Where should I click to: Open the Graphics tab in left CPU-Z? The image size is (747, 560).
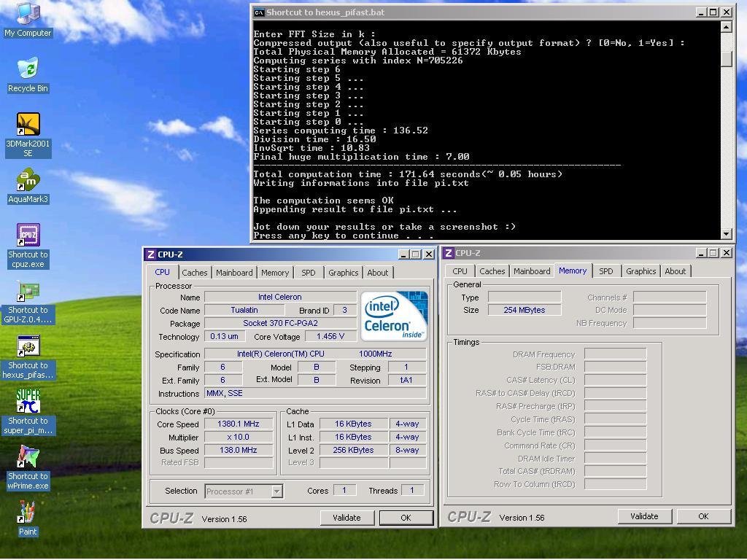(x=343, y=273)
